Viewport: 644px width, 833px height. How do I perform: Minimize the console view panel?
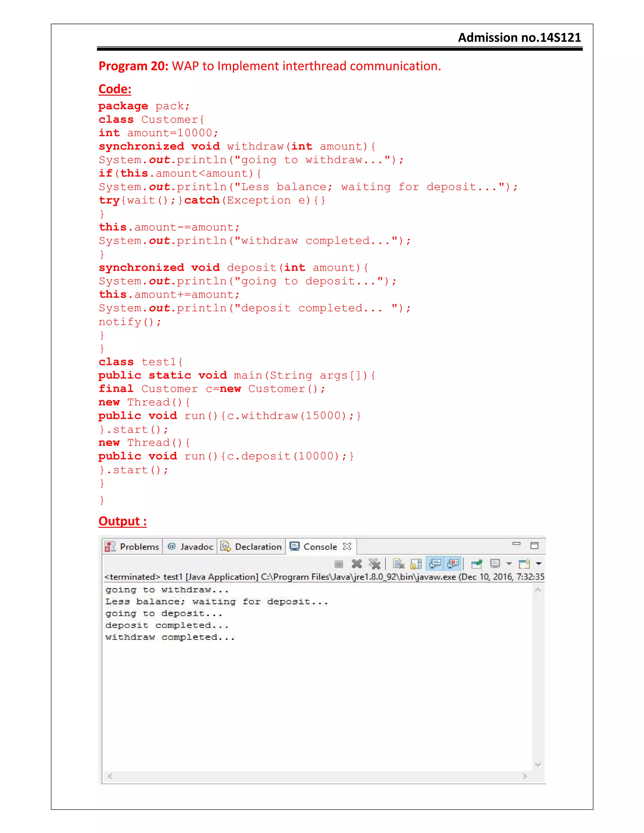516,544
